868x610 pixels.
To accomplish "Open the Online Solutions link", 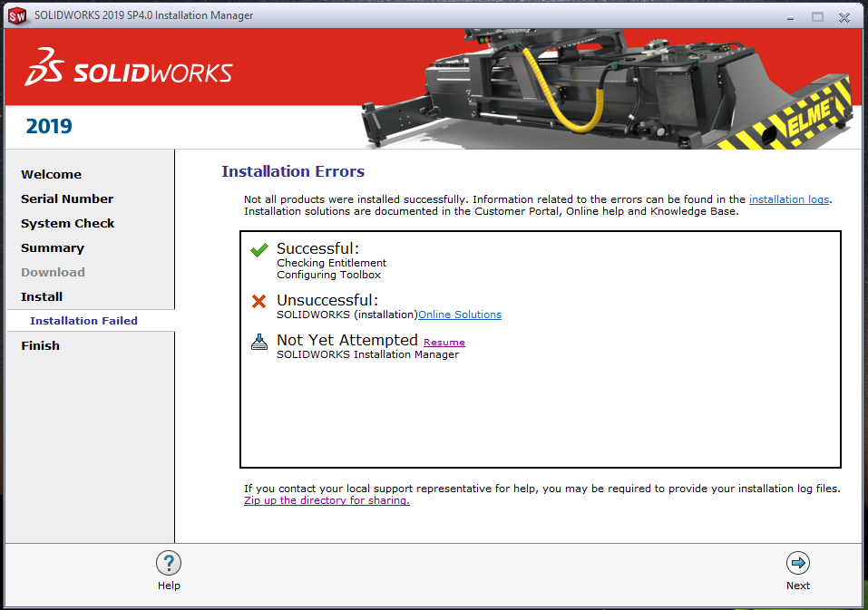I will coord(460,315).
